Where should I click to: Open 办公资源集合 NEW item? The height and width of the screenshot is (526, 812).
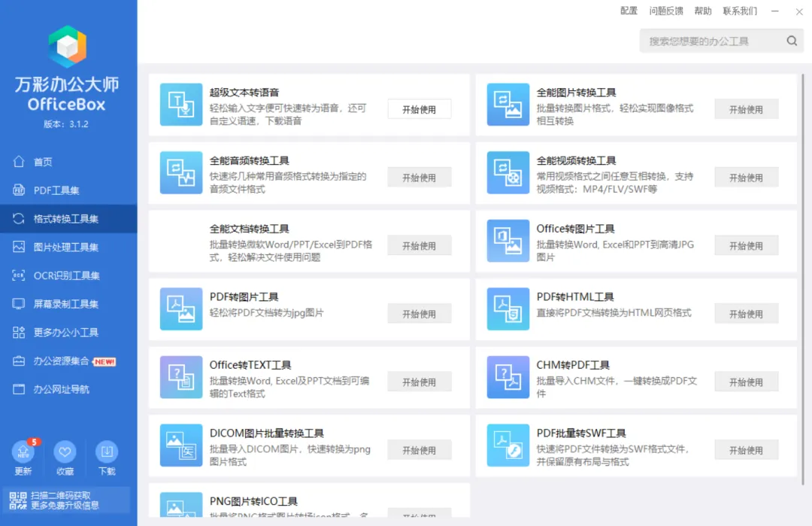click(68, 361)
